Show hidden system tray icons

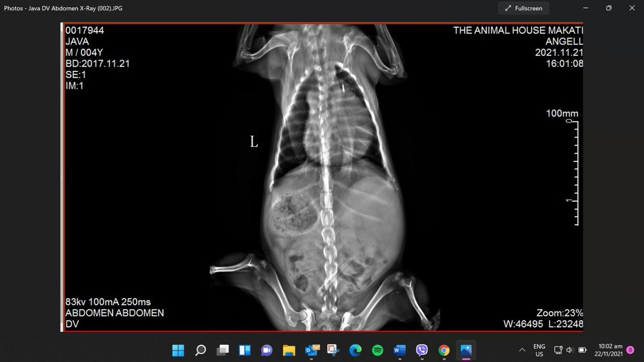click(x=522, y=350)
